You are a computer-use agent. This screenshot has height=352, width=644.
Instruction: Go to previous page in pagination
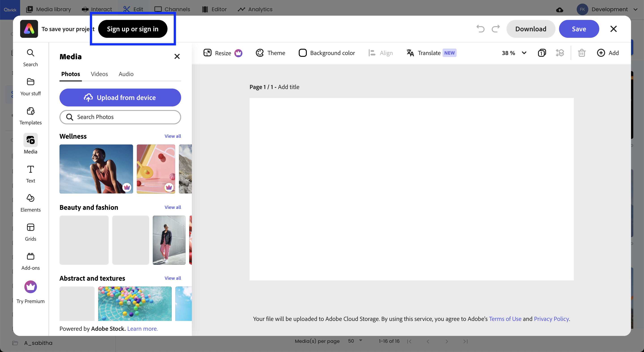pyautogui.click(x=428, y=341)
